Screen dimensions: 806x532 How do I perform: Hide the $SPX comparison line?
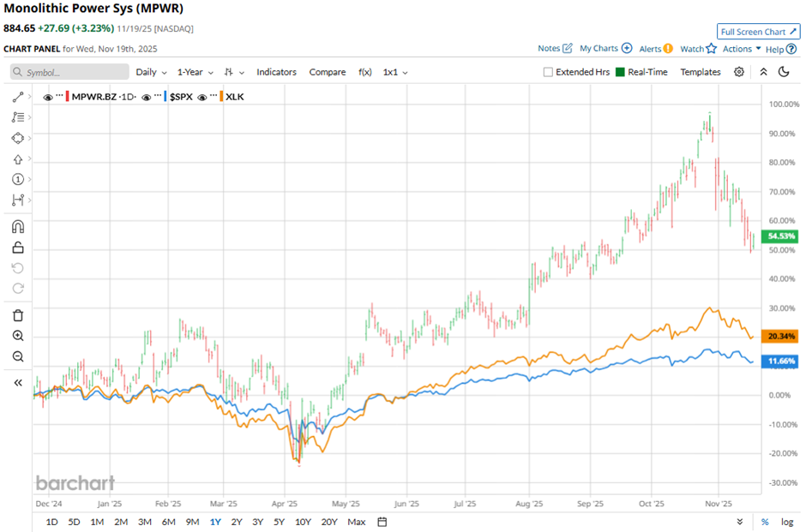(x=146, y=97)
